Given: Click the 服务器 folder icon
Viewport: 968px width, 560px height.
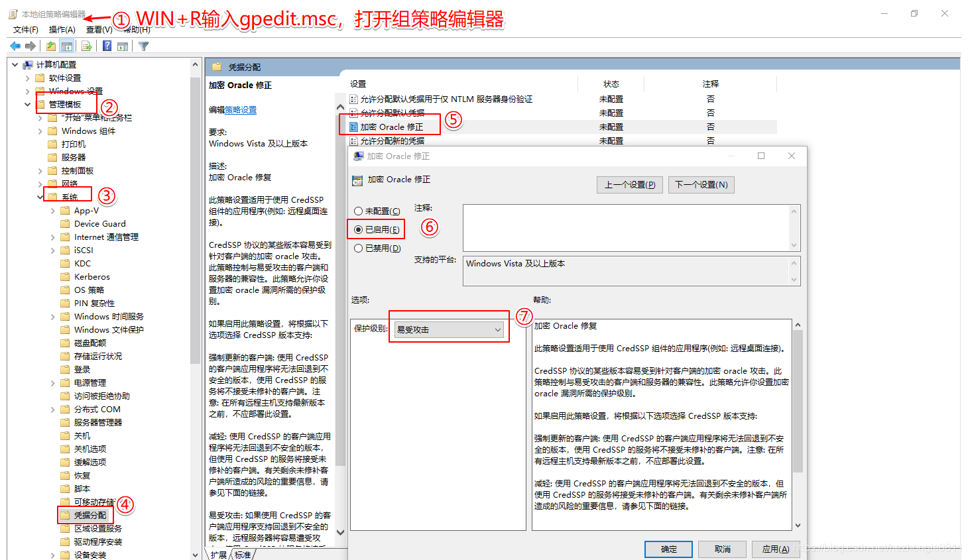Looking at the screenshot, I should pos(52,157).
